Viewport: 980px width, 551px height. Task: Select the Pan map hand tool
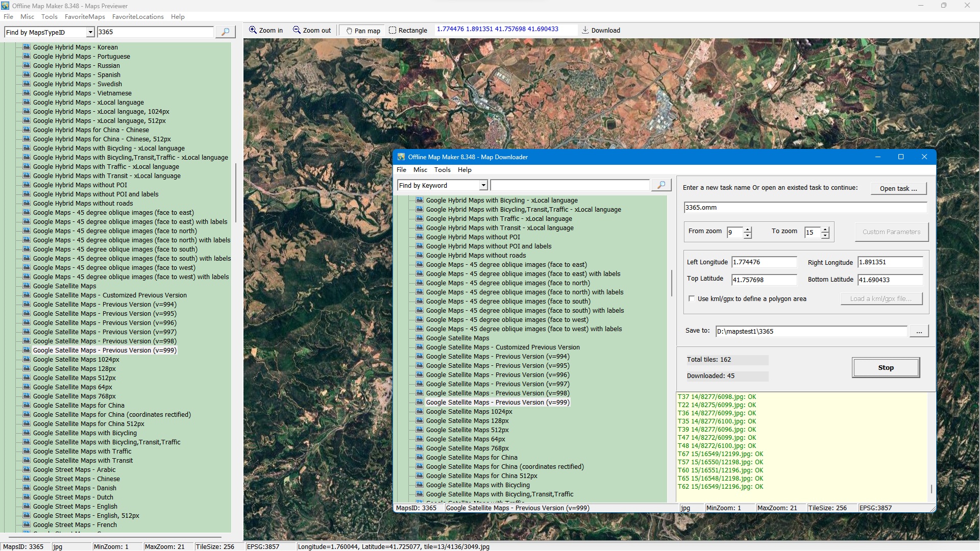point(363,31)
